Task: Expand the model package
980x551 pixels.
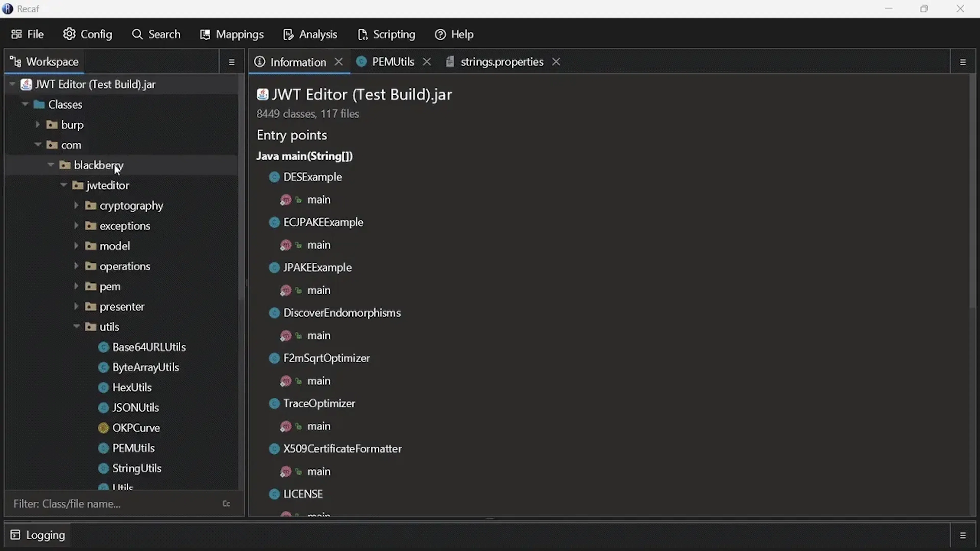Action: (x=76, y=246)
